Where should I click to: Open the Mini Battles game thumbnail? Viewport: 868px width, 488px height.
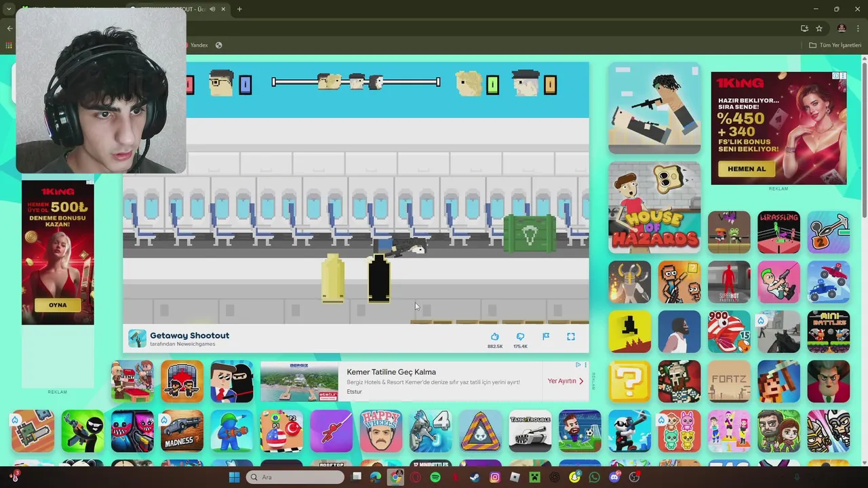point(829,331)
